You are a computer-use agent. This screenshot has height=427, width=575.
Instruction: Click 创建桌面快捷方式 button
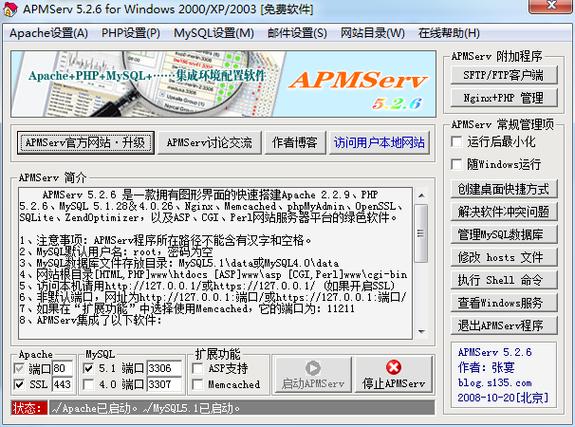(x=504, y=189)
